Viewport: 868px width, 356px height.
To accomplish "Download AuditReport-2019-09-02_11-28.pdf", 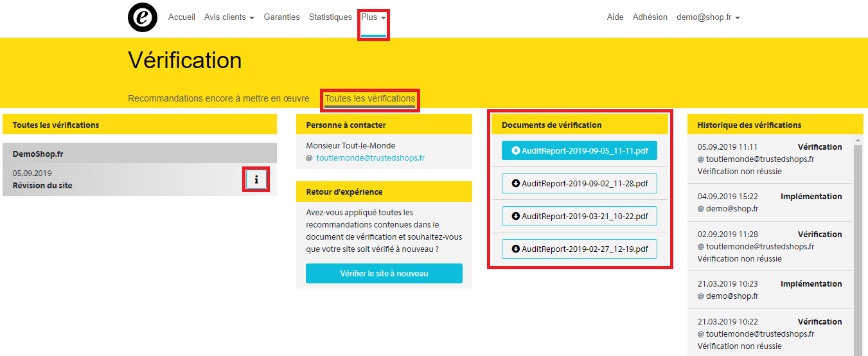I will (580, 183).
